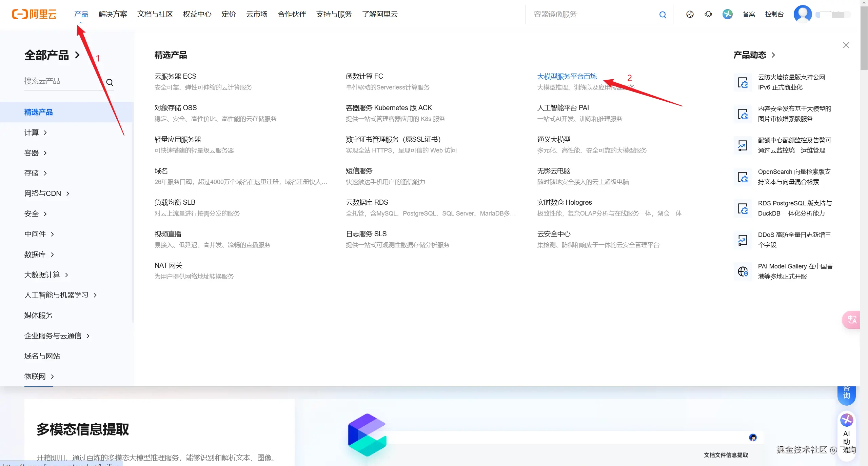Close the products mega menu panel
This screenshot has width=868, height=466.
tap(846, 45)
